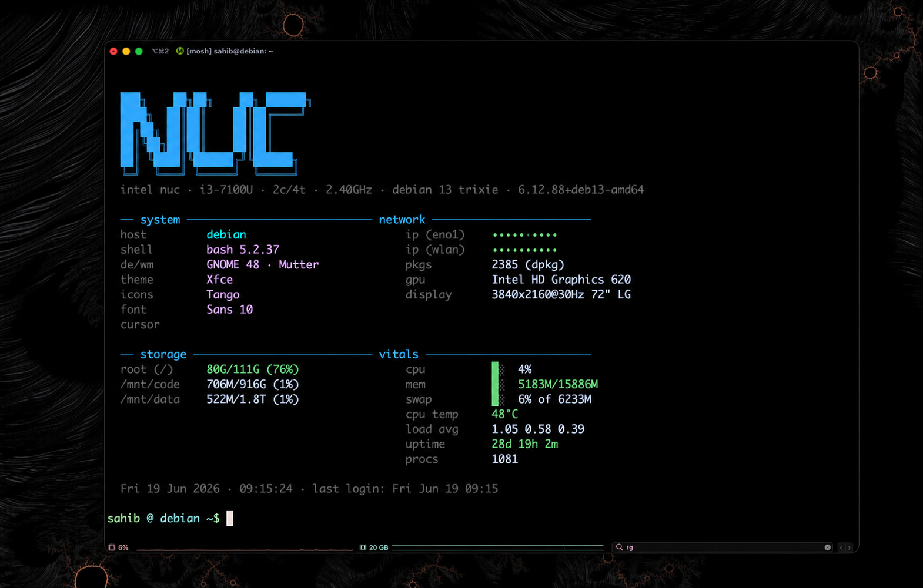This screenshot has height=588, width=923.
Task: Click kernel version '6.12.88+deb13-amd64'
Action: click(x=581, y=190)
